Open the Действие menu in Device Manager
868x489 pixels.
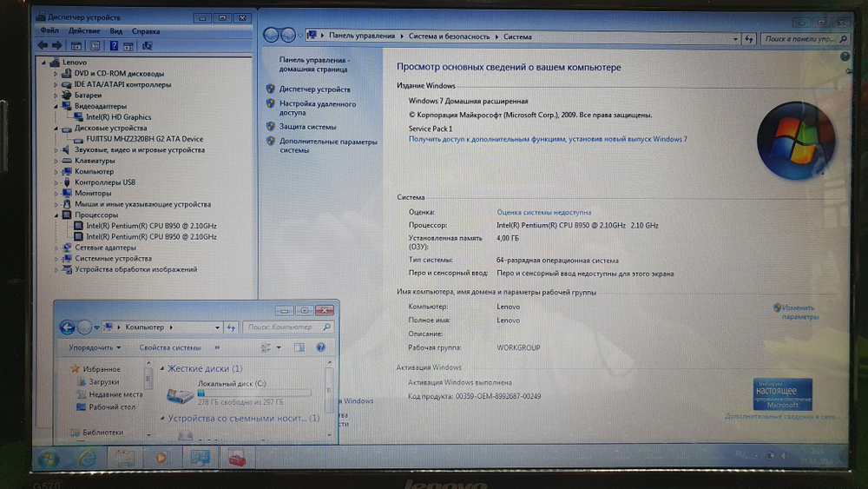pos(84,31)
